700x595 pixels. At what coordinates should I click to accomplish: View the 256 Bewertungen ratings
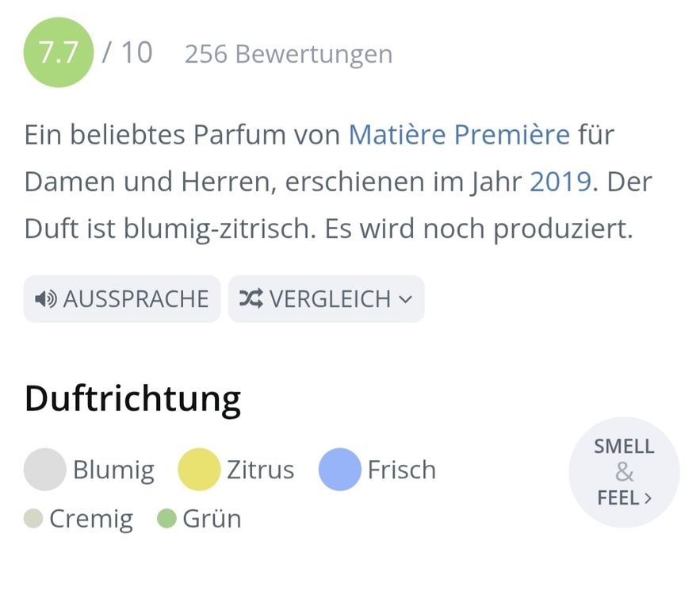pos(289,54)
